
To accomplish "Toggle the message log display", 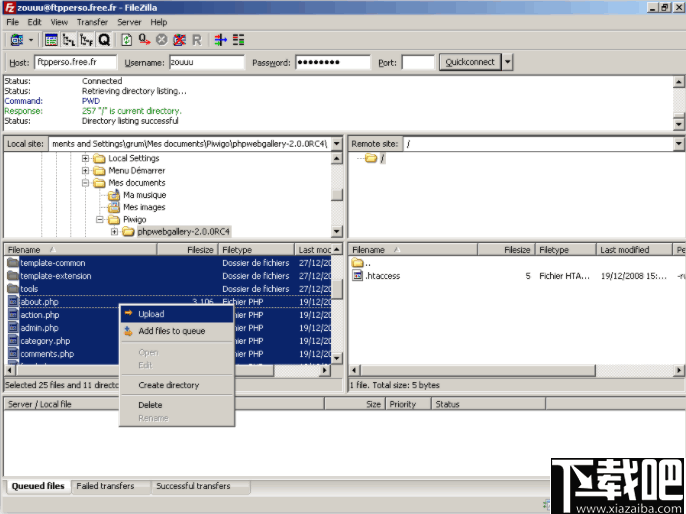I will 51,40.
